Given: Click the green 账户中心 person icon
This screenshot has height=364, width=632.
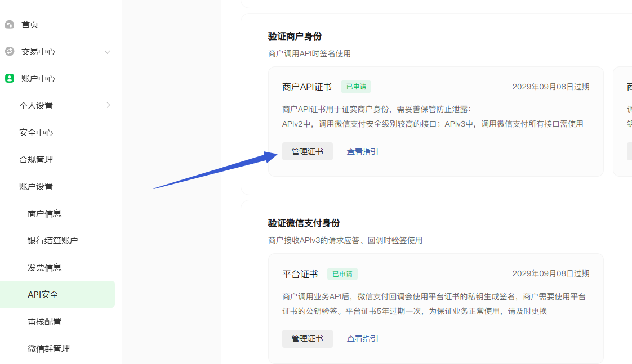Looking at the screenshot, I should [x=10, y=79].
